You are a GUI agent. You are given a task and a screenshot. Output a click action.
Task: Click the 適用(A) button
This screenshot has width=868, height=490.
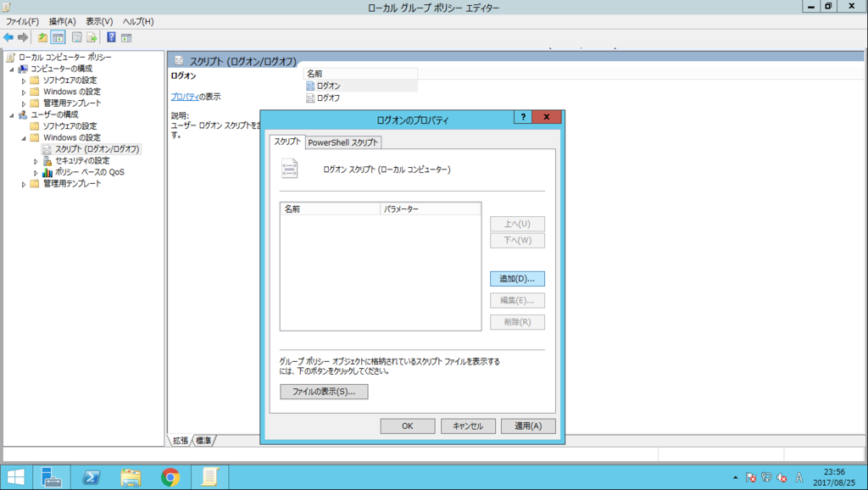pos(528,426)
